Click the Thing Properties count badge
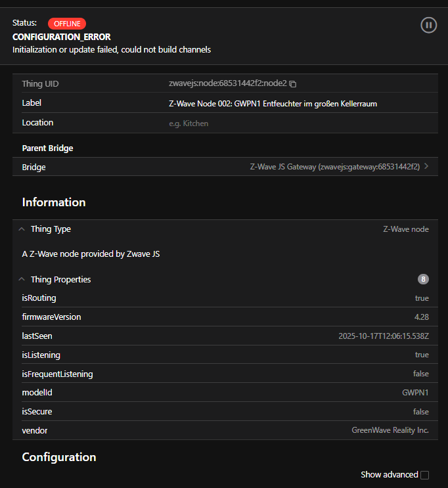Viewport: 448px width, 488px height. [424, 279]
